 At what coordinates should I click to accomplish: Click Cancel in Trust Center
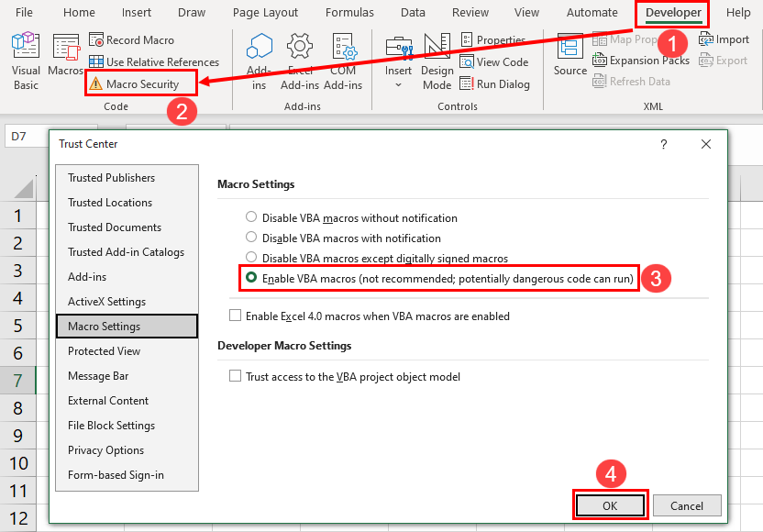[687, 505]
